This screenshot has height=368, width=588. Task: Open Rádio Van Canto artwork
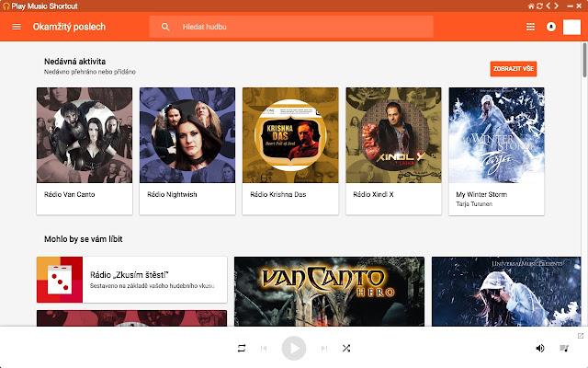[85, 135]
